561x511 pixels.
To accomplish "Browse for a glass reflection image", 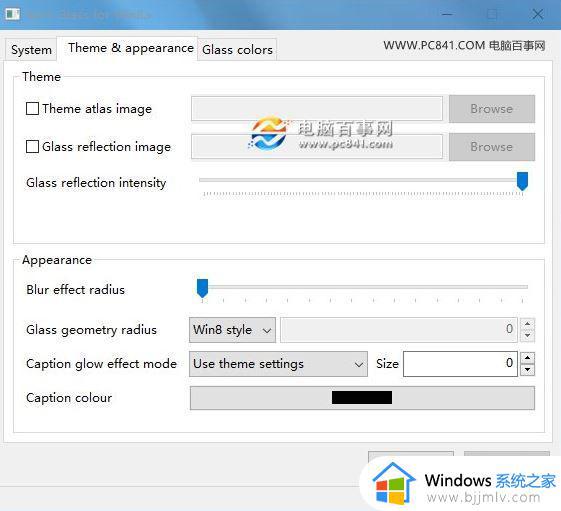I will tap(492, 147).
